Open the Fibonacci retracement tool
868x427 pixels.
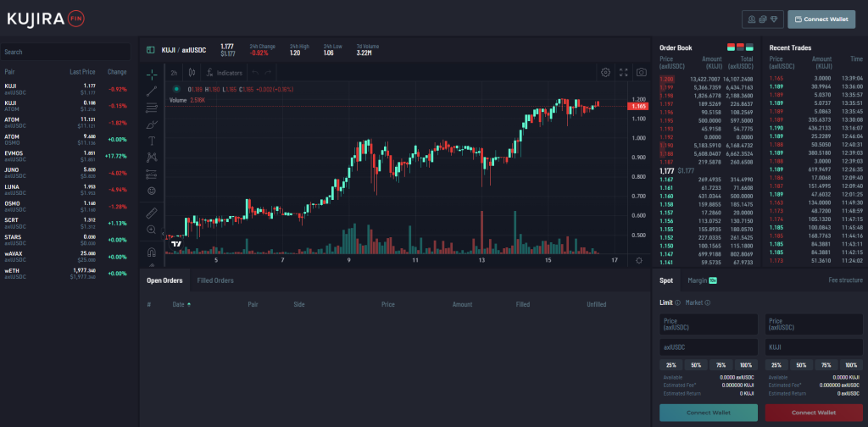click(x=151, y=108)
